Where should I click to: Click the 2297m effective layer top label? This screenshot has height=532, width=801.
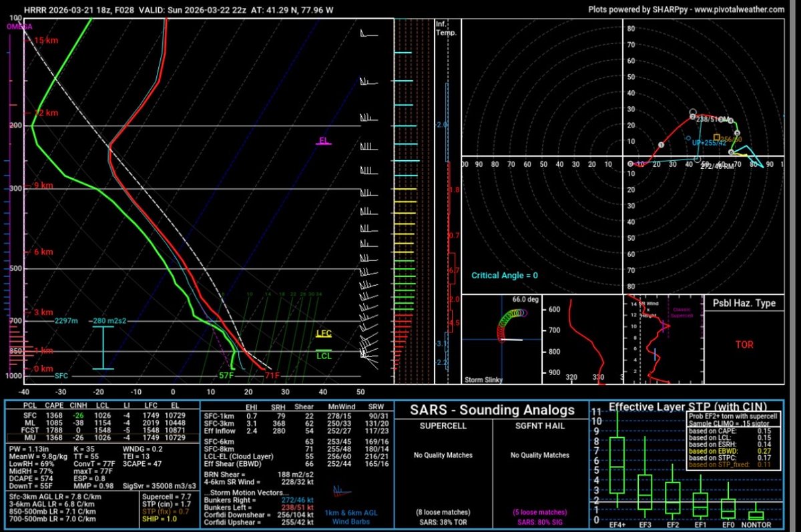point(67,321)
